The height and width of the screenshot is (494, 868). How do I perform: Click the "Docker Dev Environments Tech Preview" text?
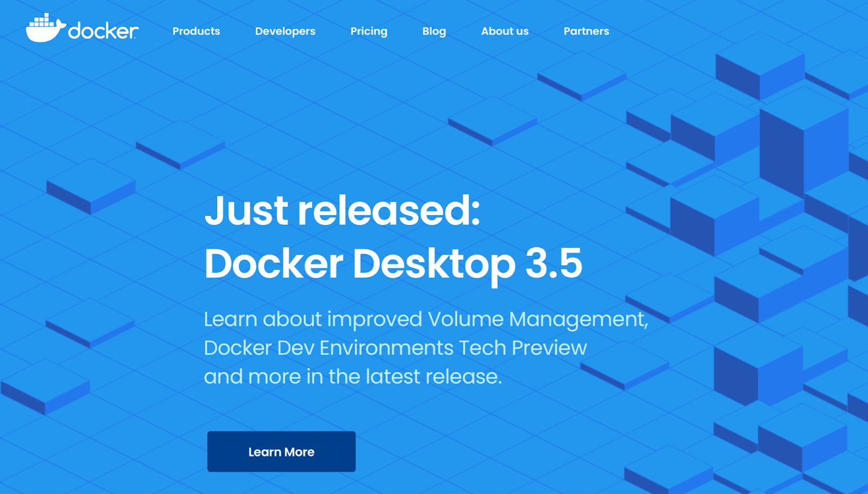[x=395, y=348]
